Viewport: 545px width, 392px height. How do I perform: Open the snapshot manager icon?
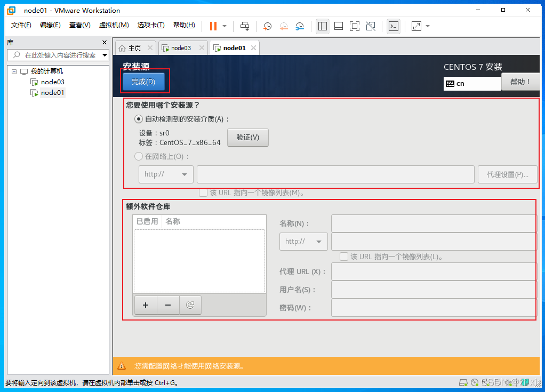click(x=300, y=26)
